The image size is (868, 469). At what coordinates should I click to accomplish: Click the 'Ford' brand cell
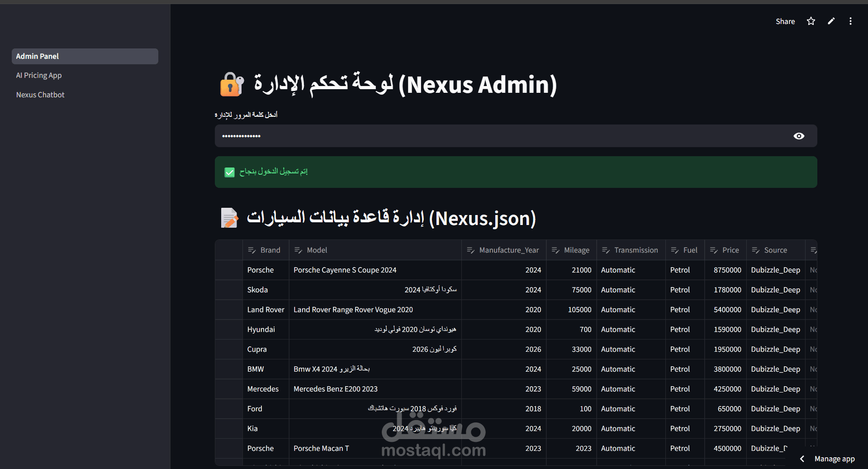[266, 409]
